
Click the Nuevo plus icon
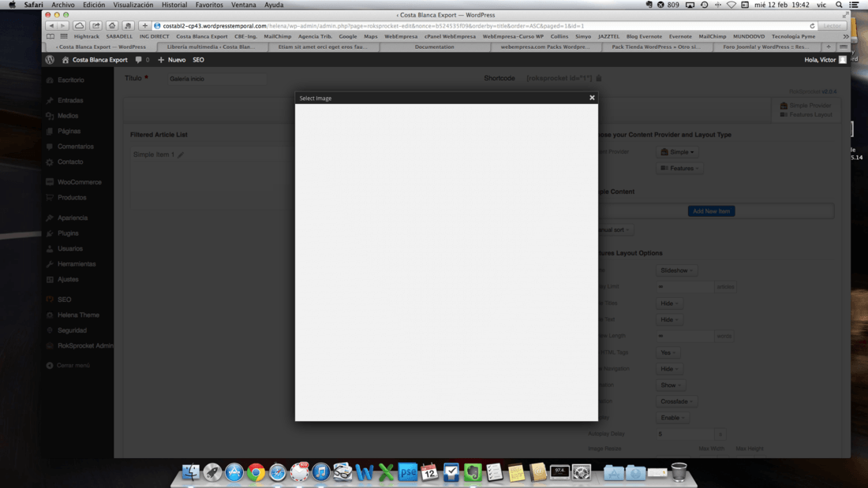[161, 60]
